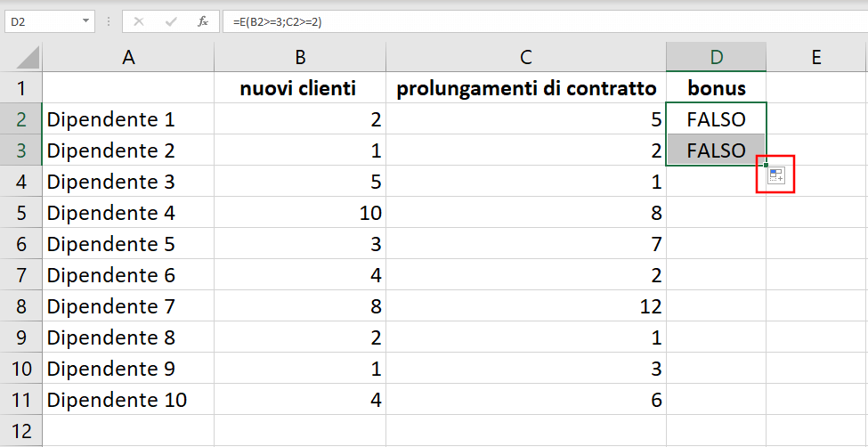Select row 11 header
This screenshot has width=868, height=447.
click(x=21, y=400)
